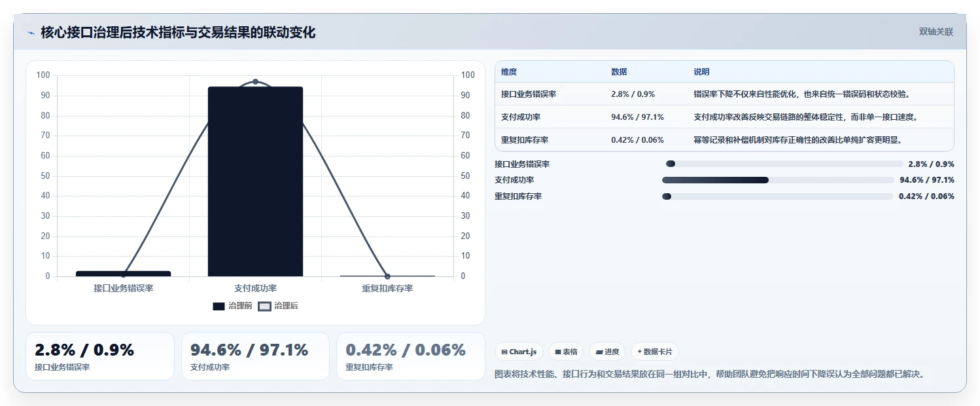Click the 治理前 dark legend swatch
The width and height of the screenshot is (980, 406).
219,306
